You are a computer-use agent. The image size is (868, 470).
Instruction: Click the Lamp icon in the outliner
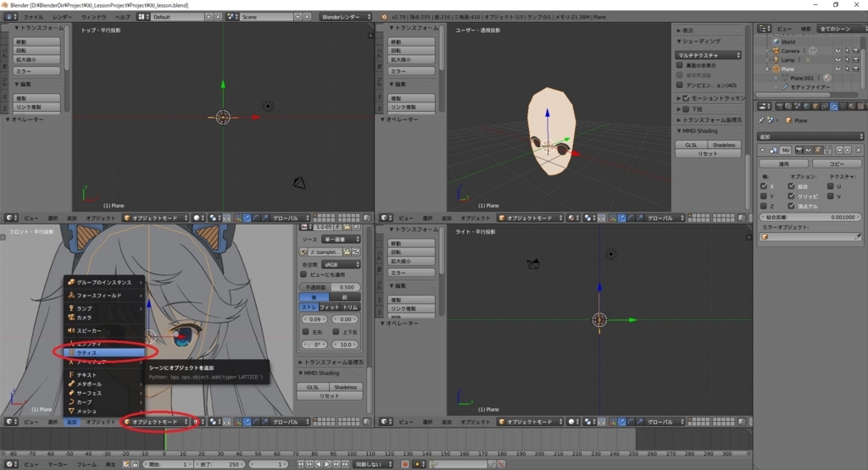776,60
